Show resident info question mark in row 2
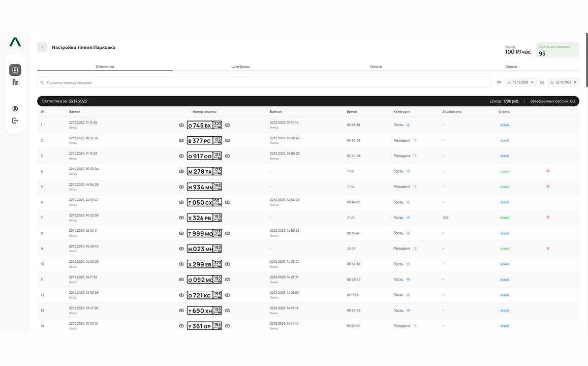Image resolution: width=588 pixels, height=366 pixels. [x=415, y=140]
